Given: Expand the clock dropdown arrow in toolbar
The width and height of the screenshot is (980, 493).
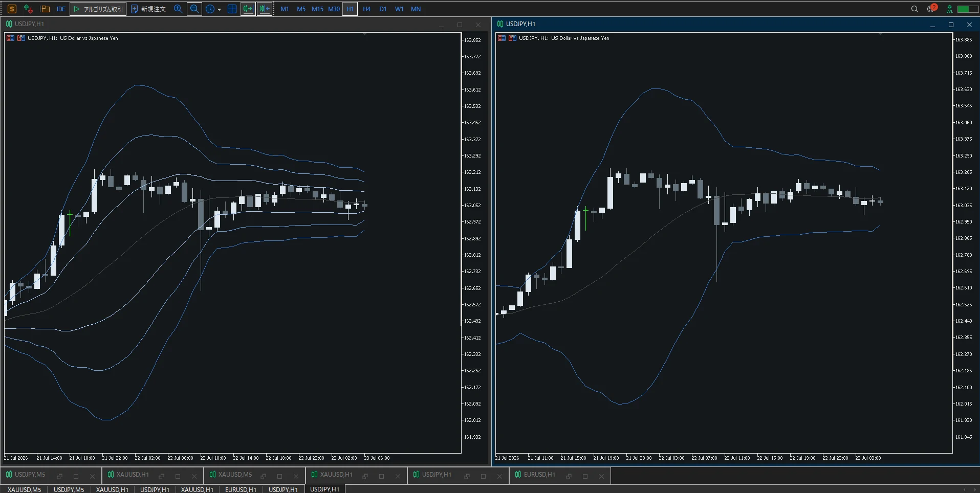Looking at the screenshot, I should pos(220,9).
